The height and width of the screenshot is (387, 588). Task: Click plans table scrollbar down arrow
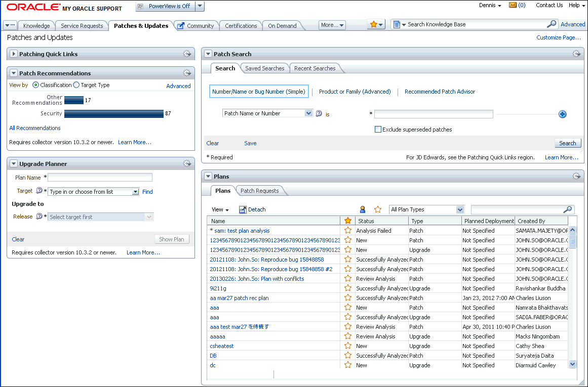tap(572, 364)
